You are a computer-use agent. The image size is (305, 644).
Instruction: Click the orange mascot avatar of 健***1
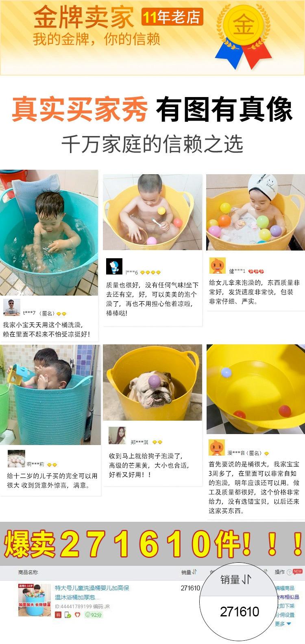[217, 266]
